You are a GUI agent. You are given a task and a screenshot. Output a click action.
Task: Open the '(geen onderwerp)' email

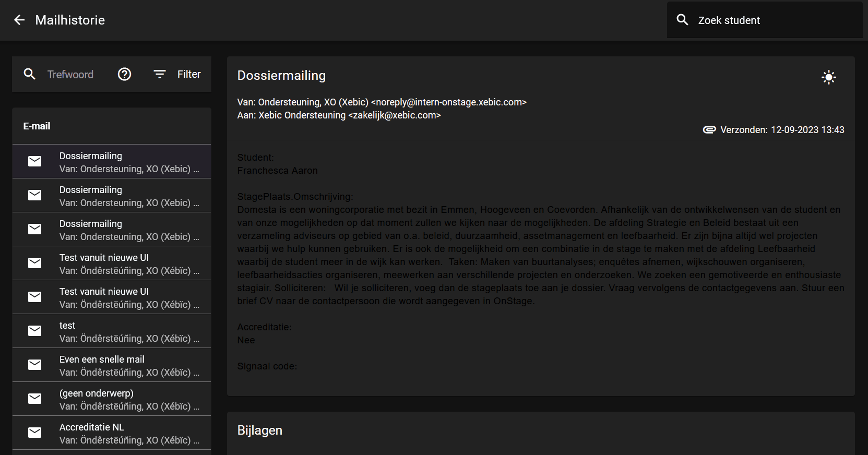pos(112,399)
